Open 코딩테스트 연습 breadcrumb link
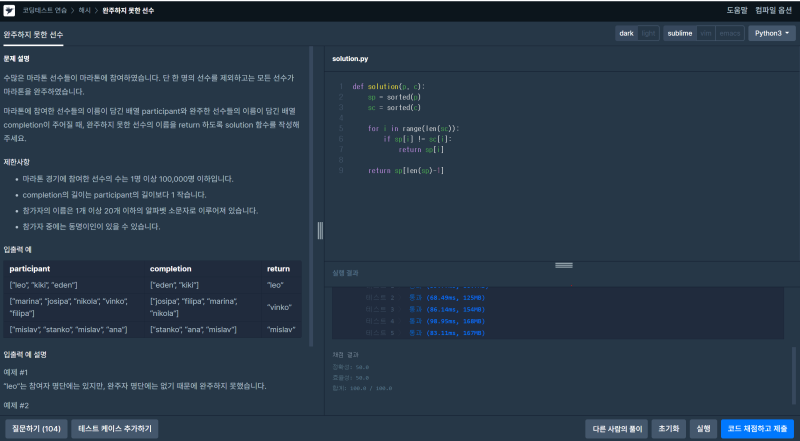Screen dimensions: 800x441 (44, 10)
